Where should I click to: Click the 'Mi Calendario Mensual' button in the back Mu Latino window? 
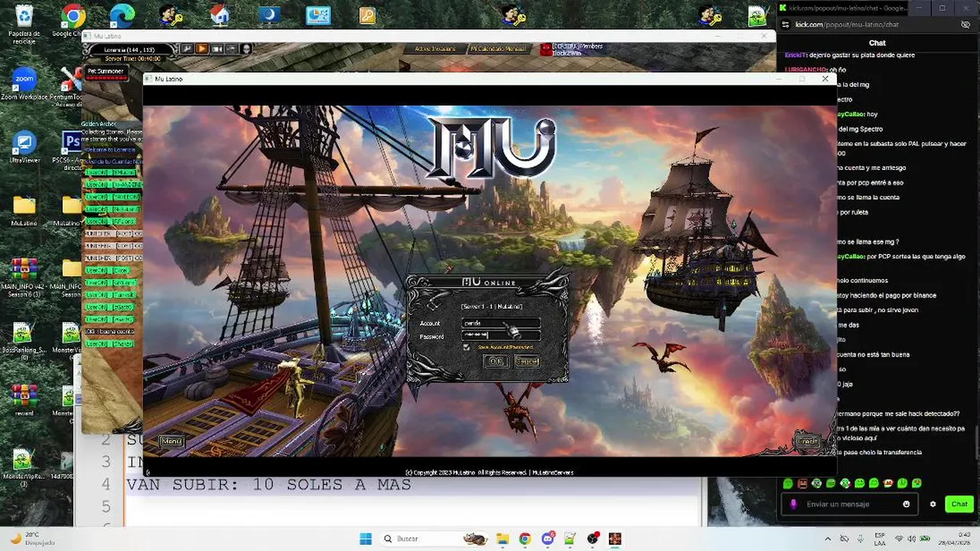pyautogui.click(x=498, y=49)
